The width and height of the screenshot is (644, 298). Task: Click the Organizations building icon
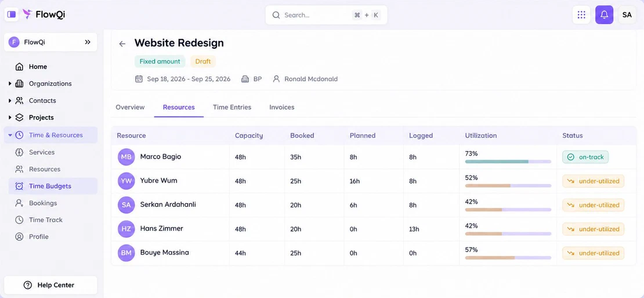pos(19,84)
